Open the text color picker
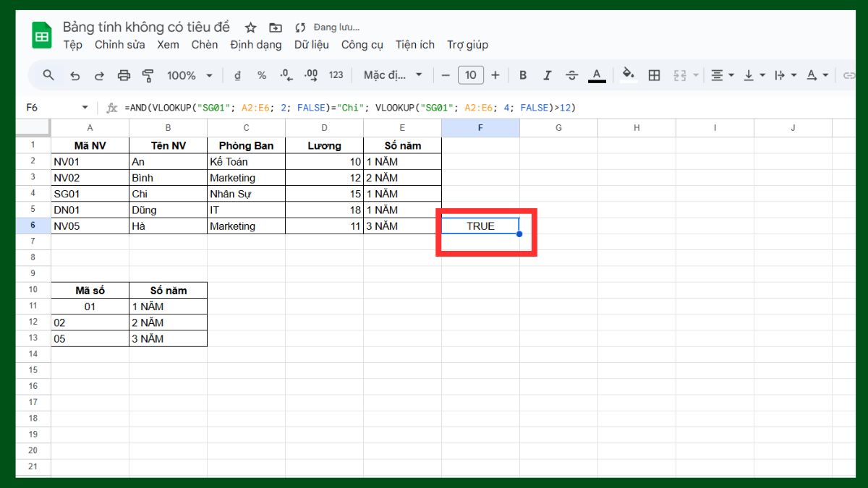Screen dimensions: 868x488 [x=595, y=74]
